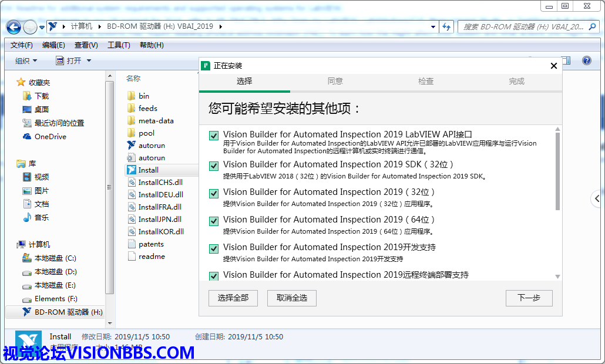
Task: Select the autorun NI application icon
Action: [x=132, y=145]
